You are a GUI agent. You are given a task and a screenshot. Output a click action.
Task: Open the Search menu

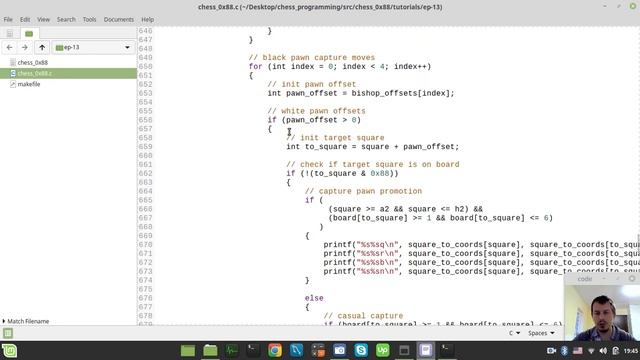tap(66, 19)
